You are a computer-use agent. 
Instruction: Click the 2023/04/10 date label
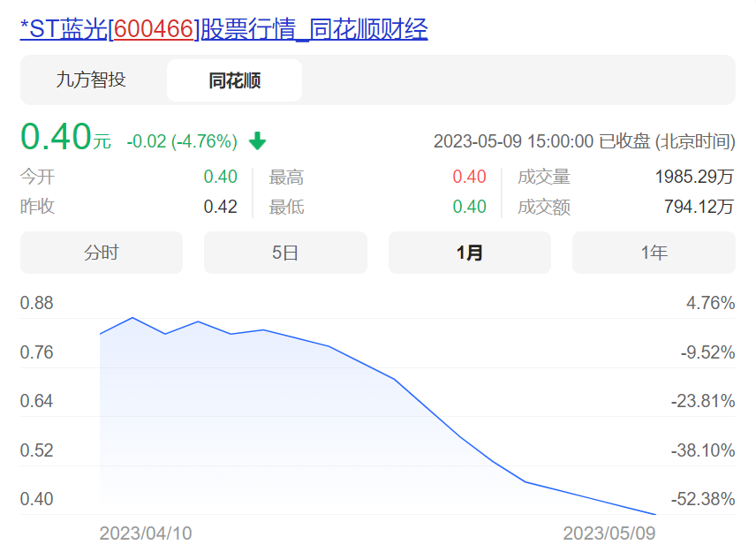pos(146,533)
